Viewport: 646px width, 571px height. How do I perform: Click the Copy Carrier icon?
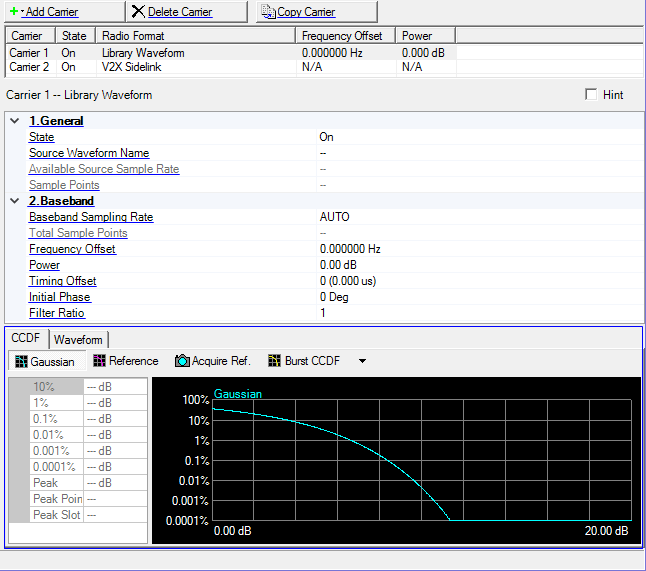267,11
